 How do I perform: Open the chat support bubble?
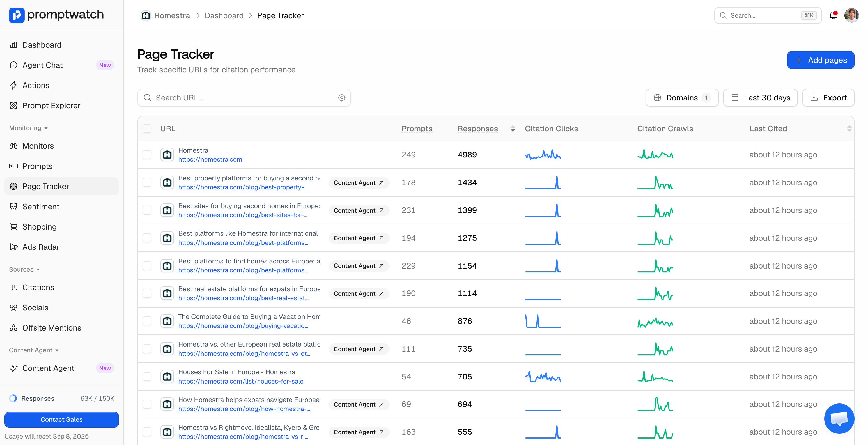[839, 418]
